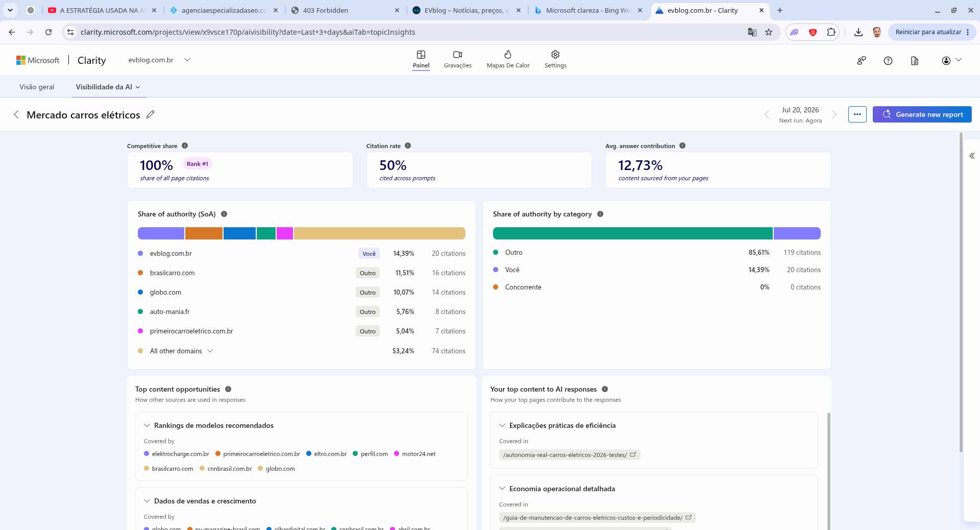Click the purple evblog.com.br bar segment
The width and height of the screenshot is (980, 530).
pos(161,233)
